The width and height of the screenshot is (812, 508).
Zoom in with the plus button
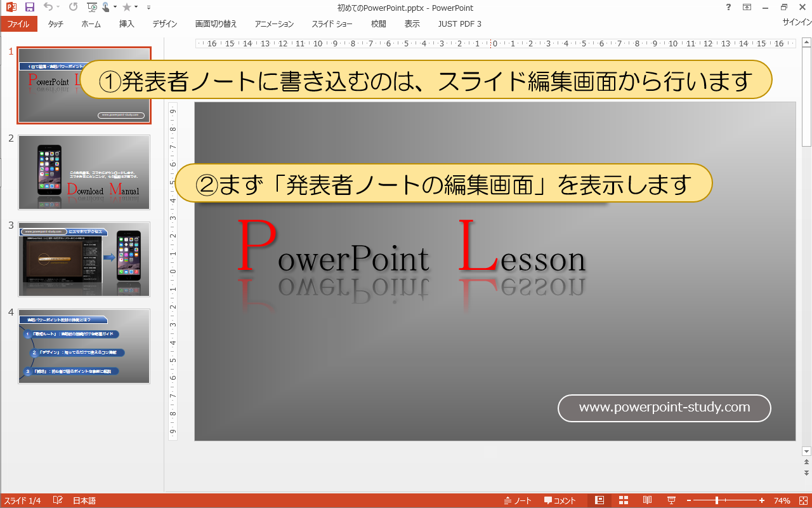(x=762, y=500)
